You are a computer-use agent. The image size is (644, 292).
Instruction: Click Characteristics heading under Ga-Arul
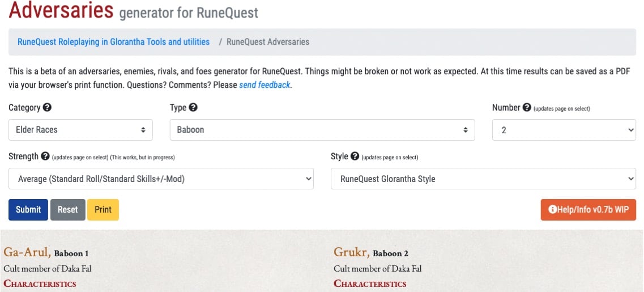40,283
